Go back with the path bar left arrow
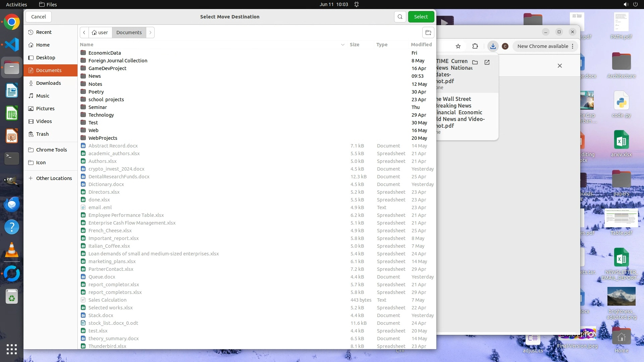 (84, 33)
